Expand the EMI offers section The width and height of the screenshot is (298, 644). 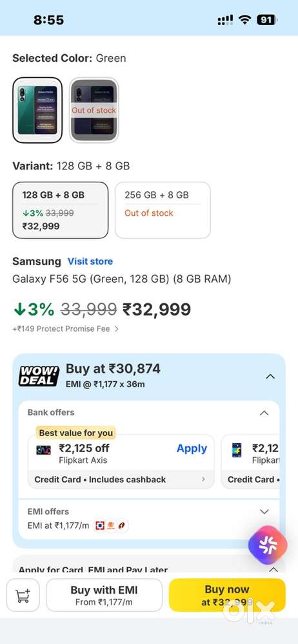tap(264, 511)
